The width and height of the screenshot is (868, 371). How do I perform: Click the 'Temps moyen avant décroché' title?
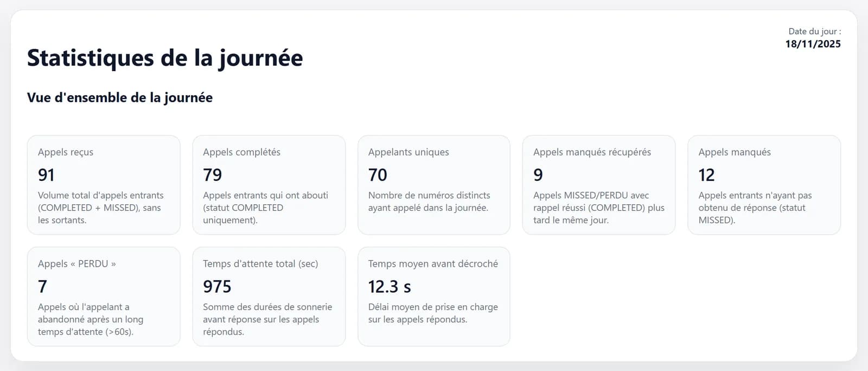[x=433, y=263]
